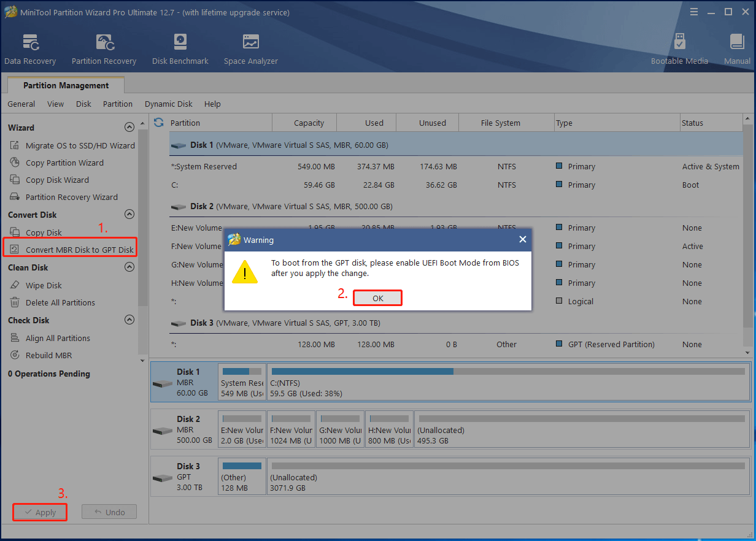756x541 pixels.
Task: Collapse the Clean Disk section
Action: [x=129, y=267]
